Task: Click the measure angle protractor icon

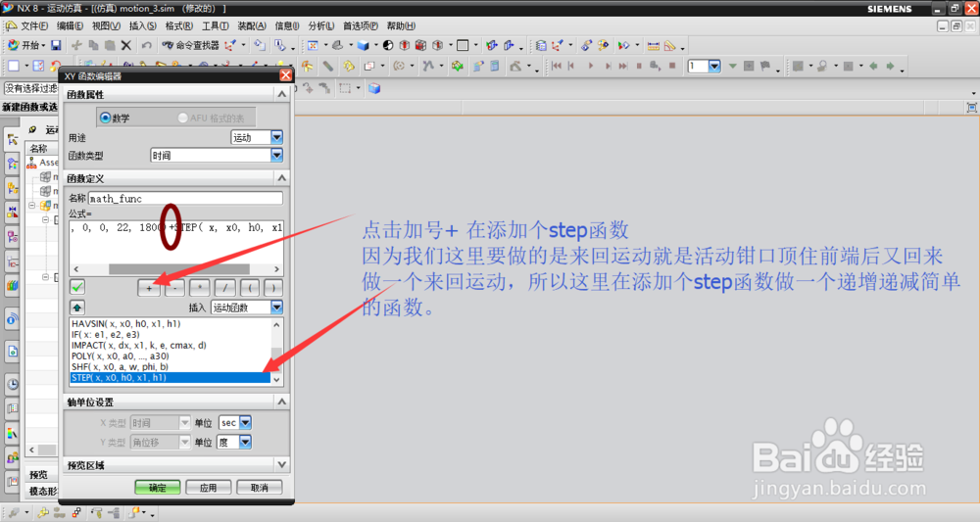Action: (x=670, y=46)
